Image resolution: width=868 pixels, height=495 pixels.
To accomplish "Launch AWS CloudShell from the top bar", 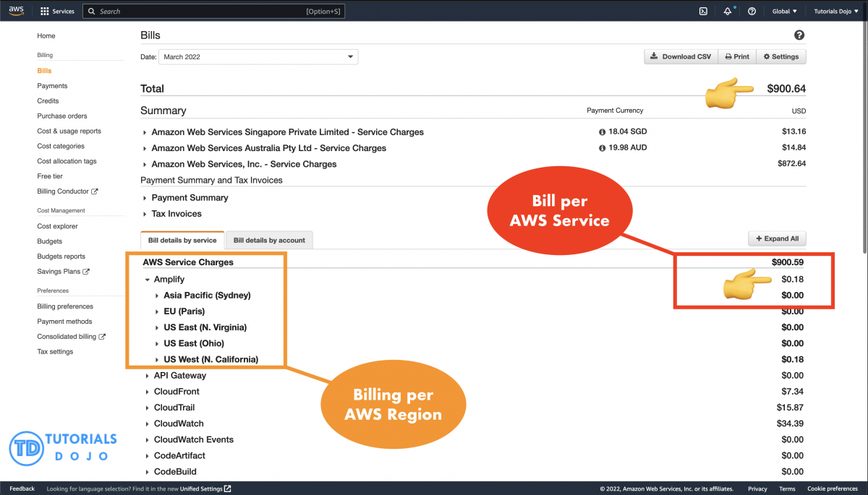I will point(702,11).
